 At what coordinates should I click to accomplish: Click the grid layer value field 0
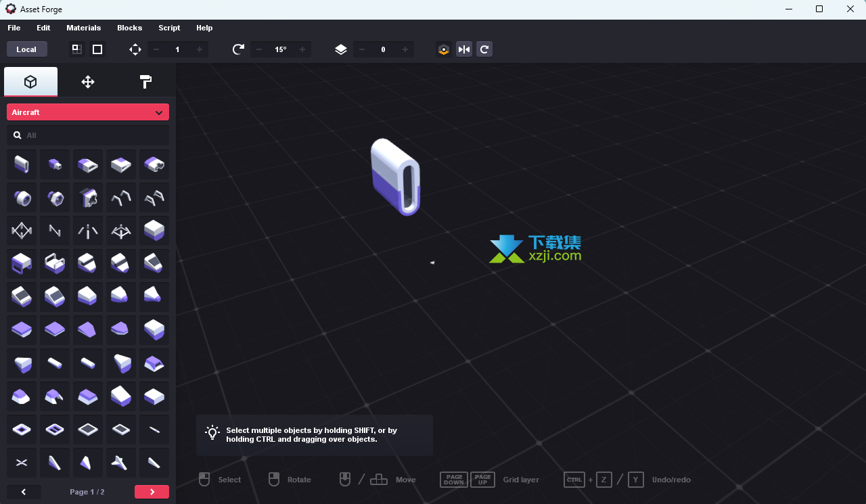click(383, 49)
